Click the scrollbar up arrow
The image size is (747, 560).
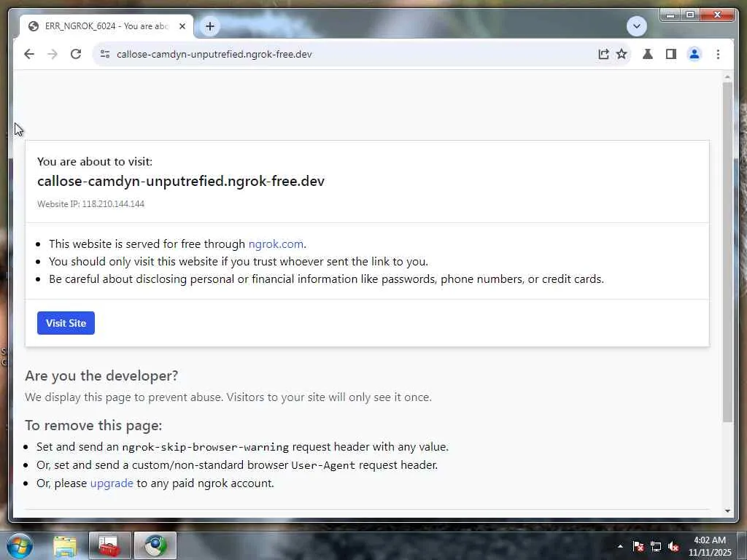[727, 77]
